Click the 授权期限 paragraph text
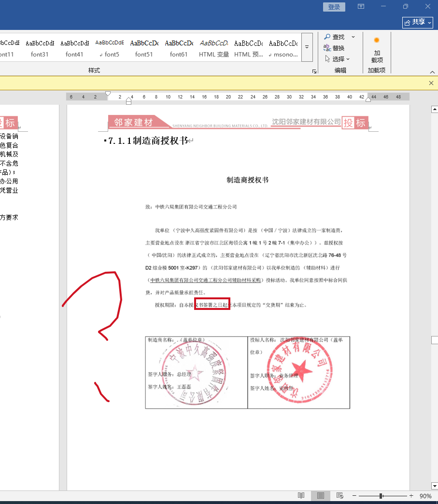The image size is (438, 504). (231, 305)
